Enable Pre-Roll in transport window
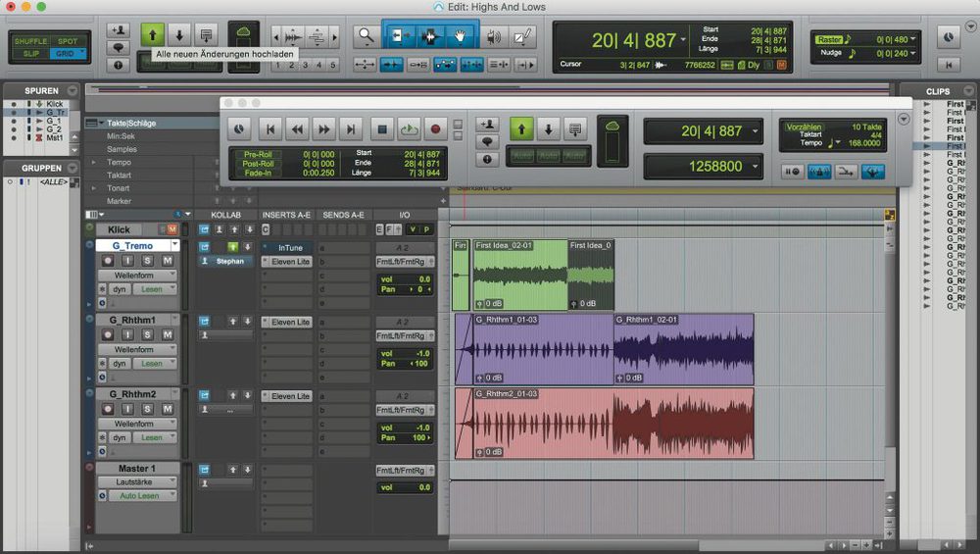 [x=258, y=154]
